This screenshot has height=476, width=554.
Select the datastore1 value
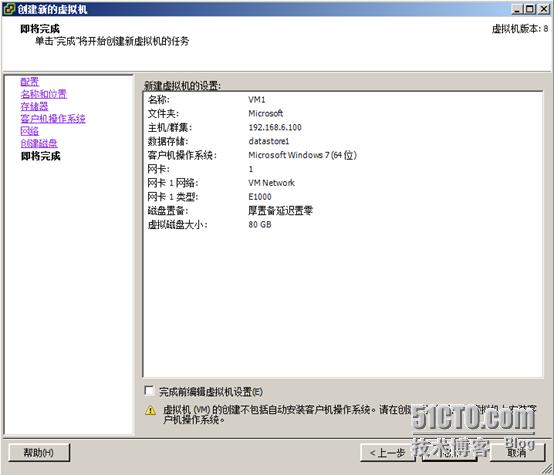click(x=269, y=141)
